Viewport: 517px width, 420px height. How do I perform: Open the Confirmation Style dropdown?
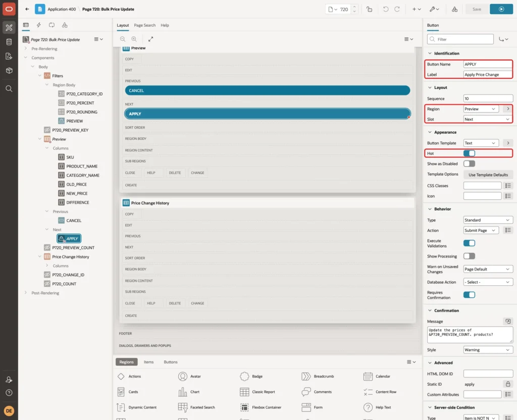488,350
